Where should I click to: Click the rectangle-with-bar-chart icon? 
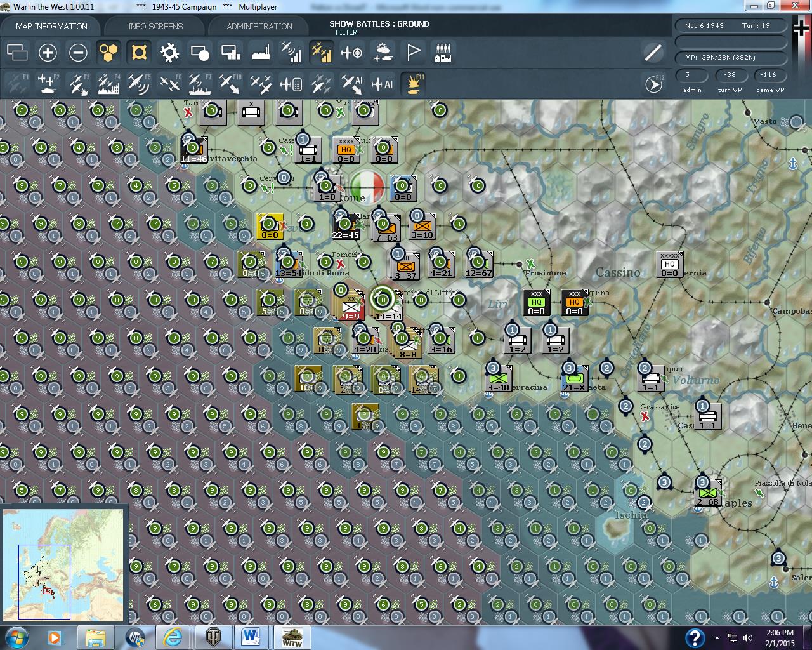tap(230, 53)
